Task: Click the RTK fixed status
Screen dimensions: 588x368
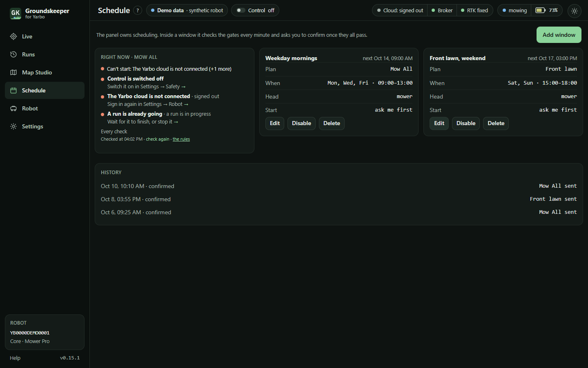Action: 474,11
